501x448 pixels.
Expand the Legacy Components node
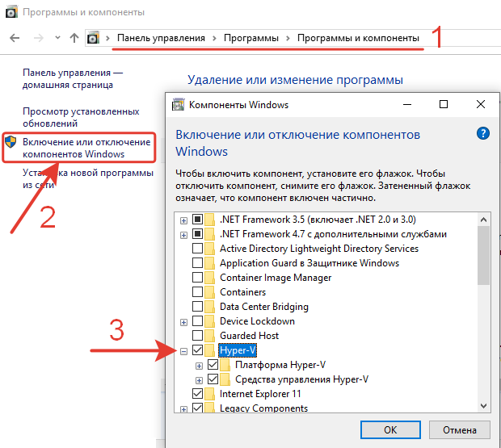pyautogui.click(x=183, y=409)
